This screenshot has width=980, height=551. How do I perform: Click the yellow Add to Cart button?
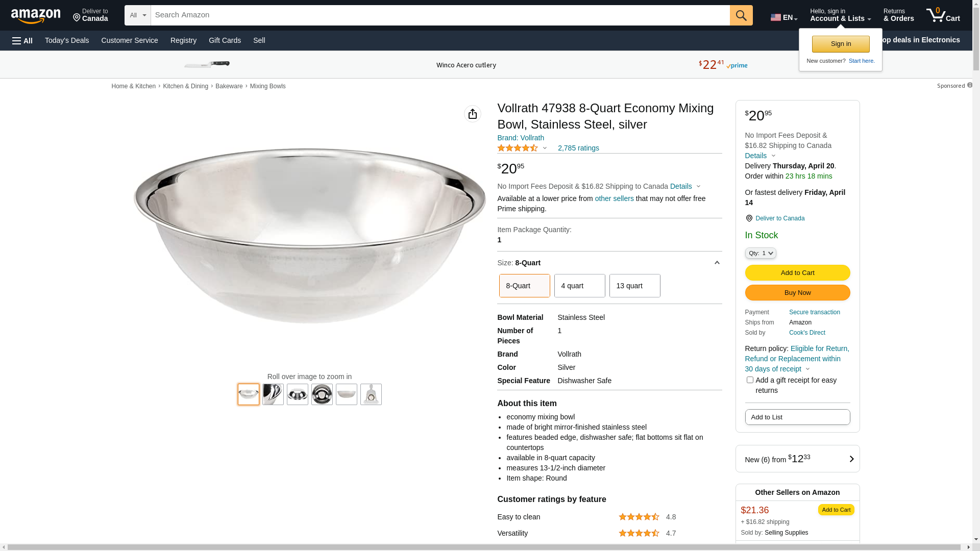(x=797, y=273)
